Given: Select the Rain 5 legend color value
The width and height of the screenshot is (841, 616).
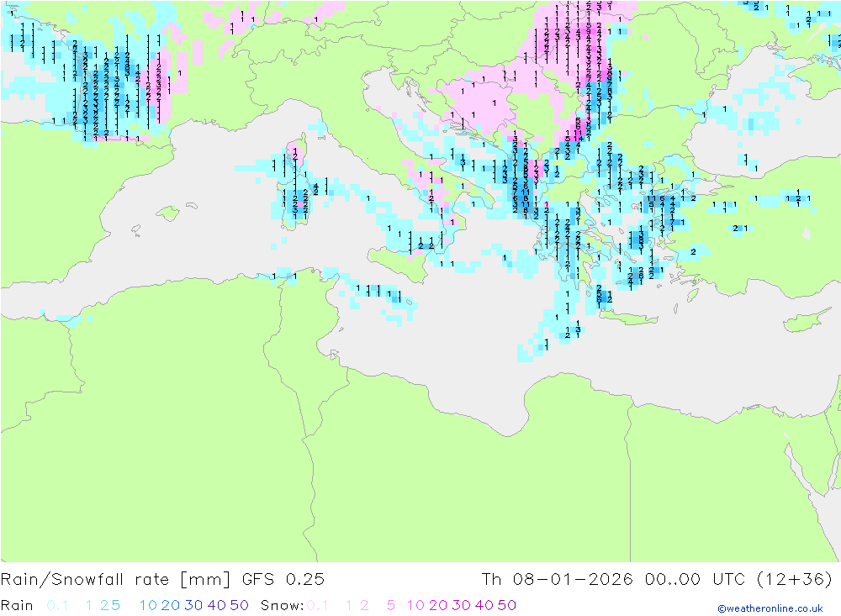Looking at the screenshot, I should coord(116,605).
